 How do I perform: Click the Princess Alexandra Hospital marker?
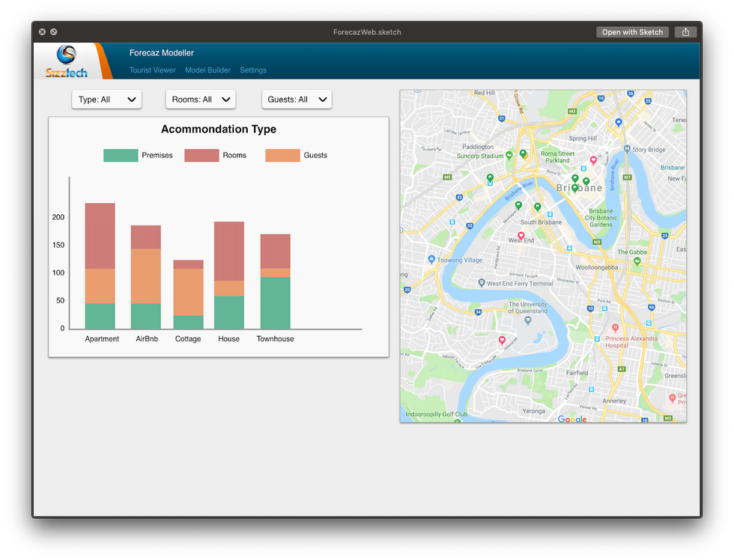[615, 328]
